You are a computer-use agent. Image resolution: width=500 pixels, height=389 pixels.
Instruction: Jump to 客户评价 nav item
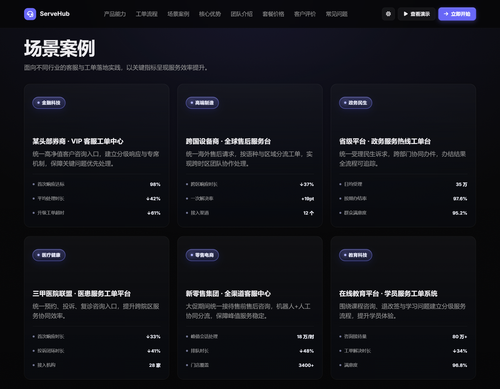305,14
